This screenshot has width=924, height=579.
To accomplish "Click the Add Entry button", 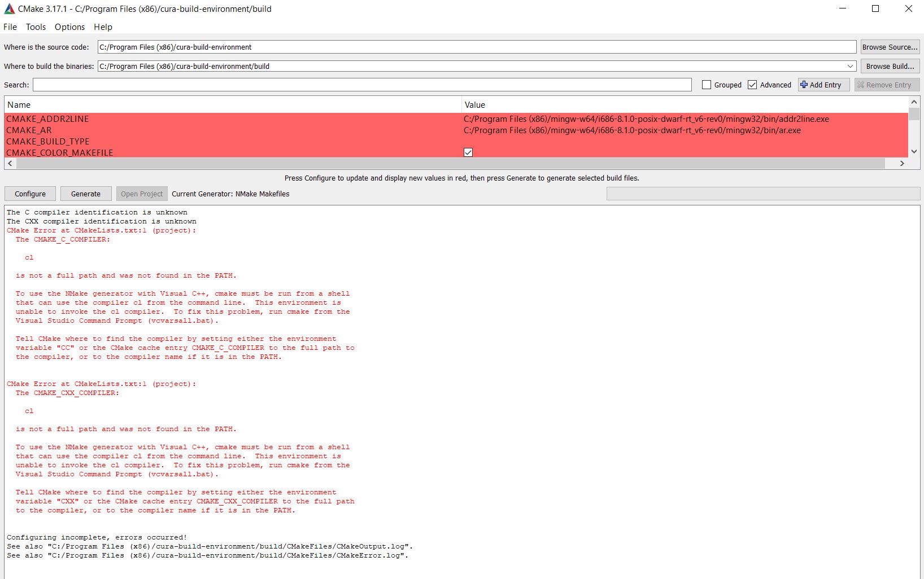I will [823, 85].
